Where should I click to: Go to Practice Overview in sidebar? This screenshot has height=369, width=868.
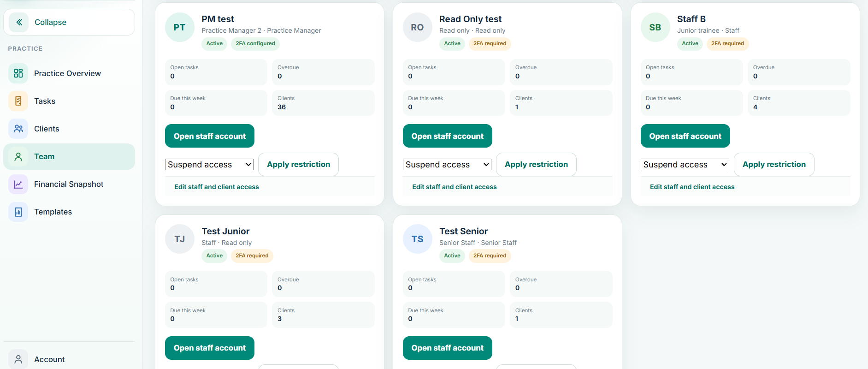pyautogui.click(x=69, y=73)
